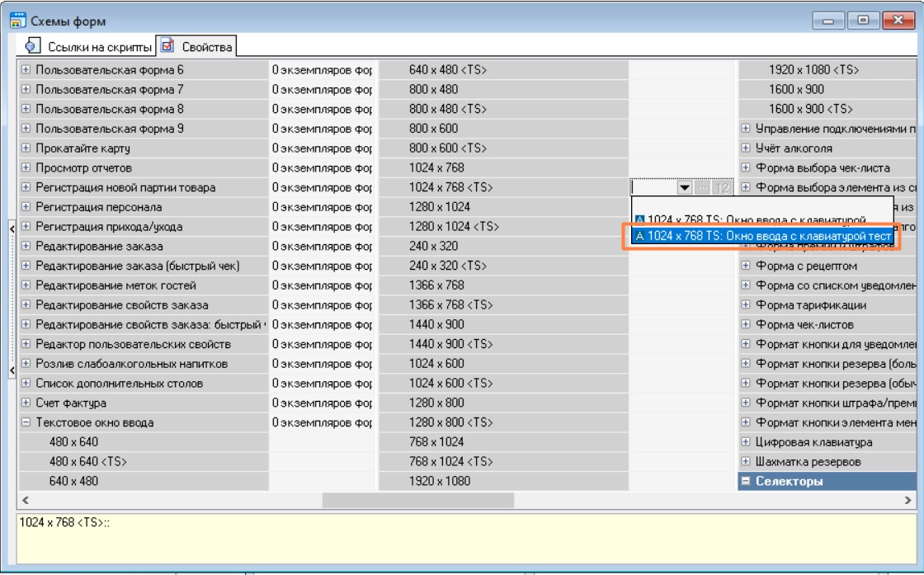Collapse the Селекторы section
Image resolution: width=924 pixels, height=575 pixels.
(x=745, y=481)
